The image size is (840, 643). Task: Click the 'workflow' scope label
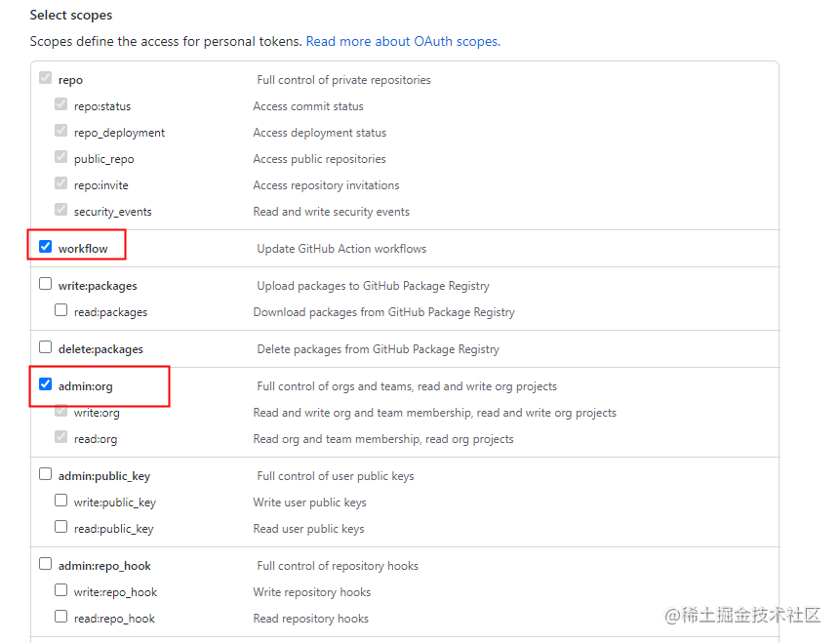click(83, 249)
